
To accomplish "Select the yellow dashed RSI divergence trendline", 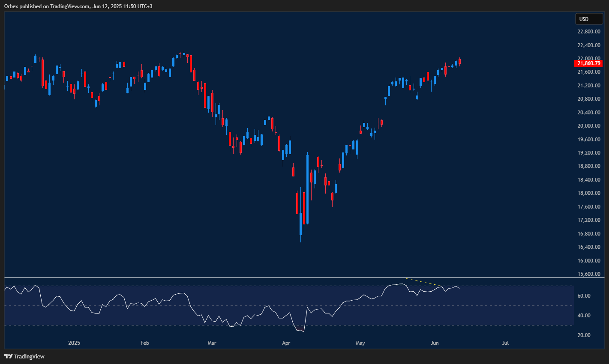I will tap(423, 282).
